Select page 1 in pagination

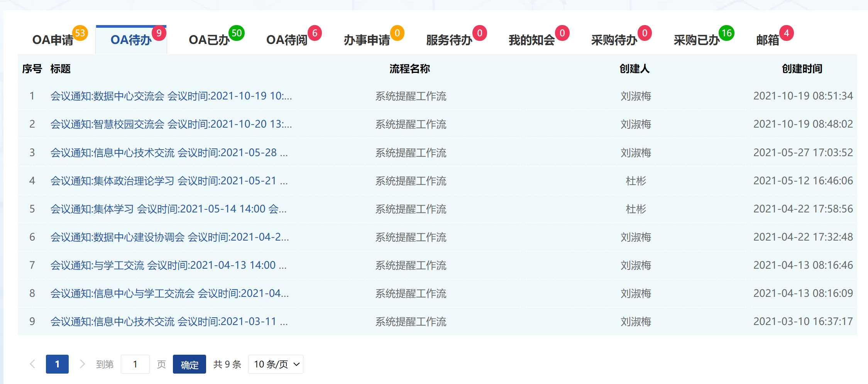pyautogui.click(x=57, y=364)
